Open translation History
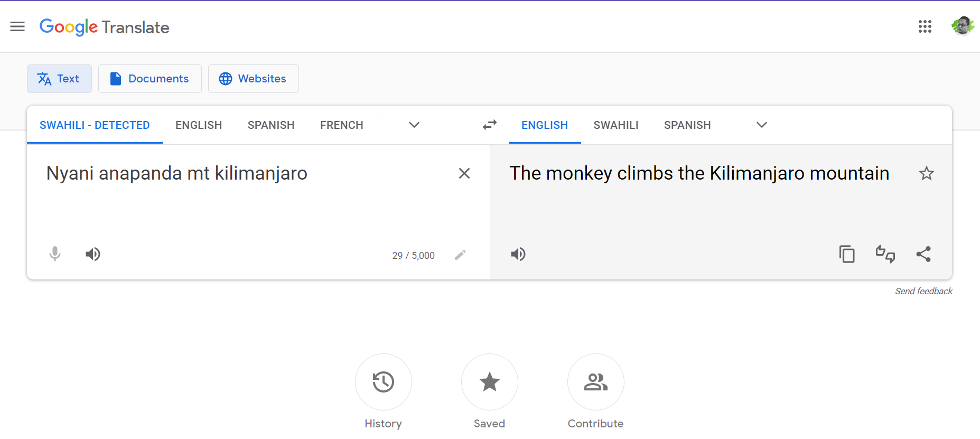This screenshot has height=439, width=980. point(384,382)
